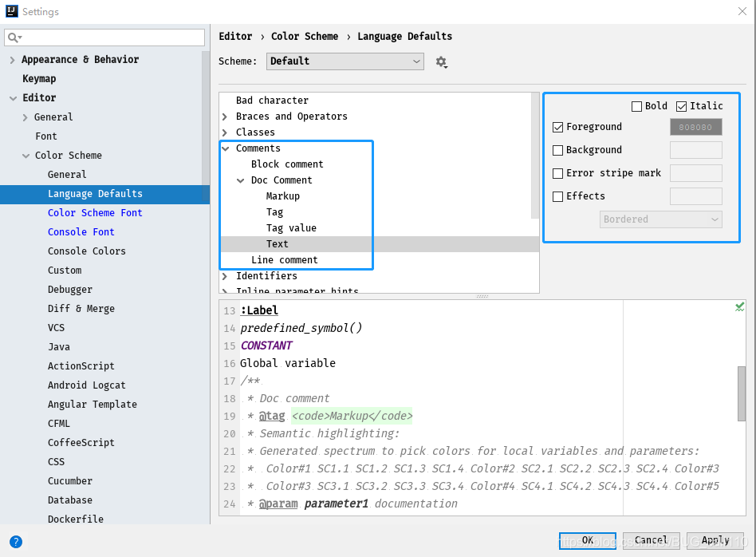Viewport: 756px width, 557px height.
Task: Click the green checkmark above the preview
Action: pos(739,306)
